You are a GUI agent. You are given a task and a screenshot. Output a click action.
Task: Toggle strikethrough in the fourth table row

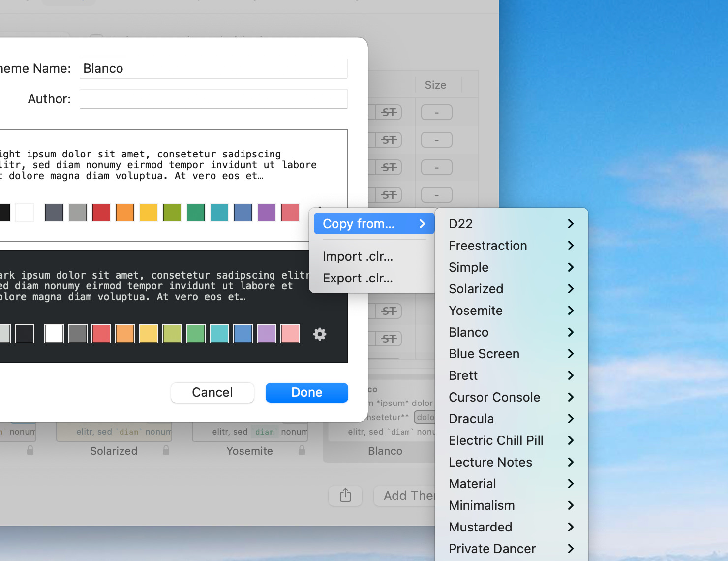coord(389,195)
